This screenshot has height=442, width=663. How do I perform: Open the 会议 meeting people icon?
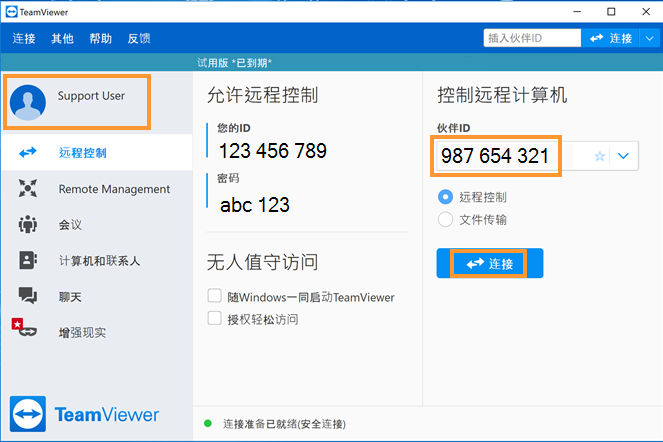(x=28, y=224)
